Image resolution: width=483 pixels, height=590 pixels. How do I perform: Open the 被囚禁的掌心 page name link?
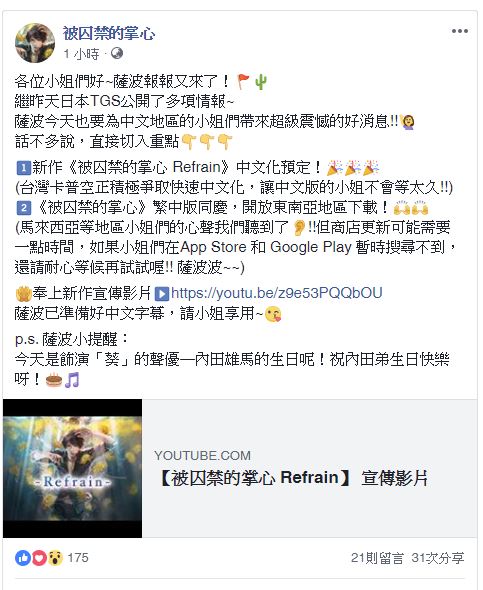click(x=109, y=34)
